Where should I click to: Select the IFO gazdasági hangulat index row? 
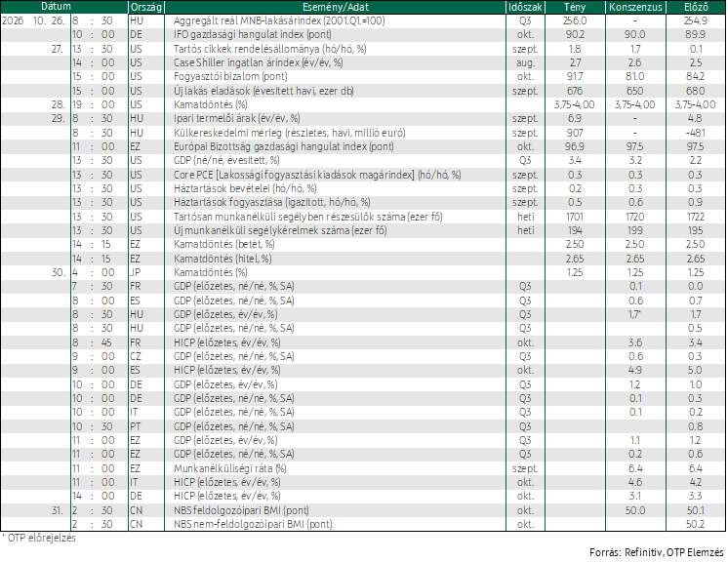click(x=253, y=34)
